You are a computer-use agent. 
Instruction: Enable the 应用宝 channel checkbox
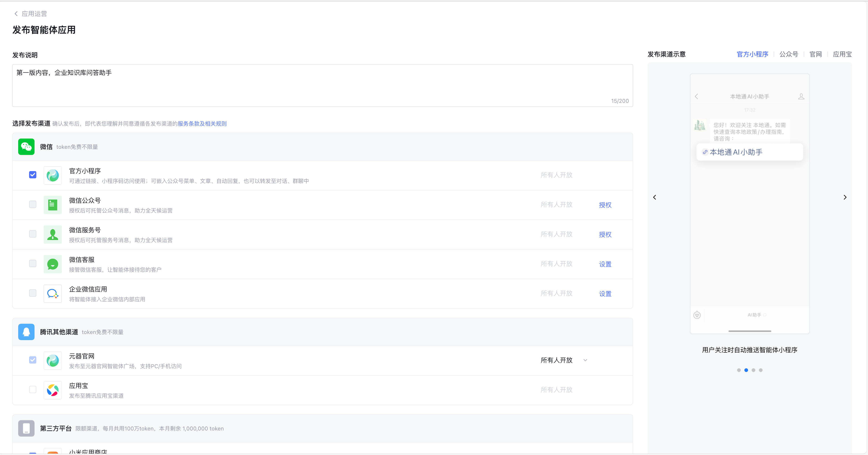(33, 389)
